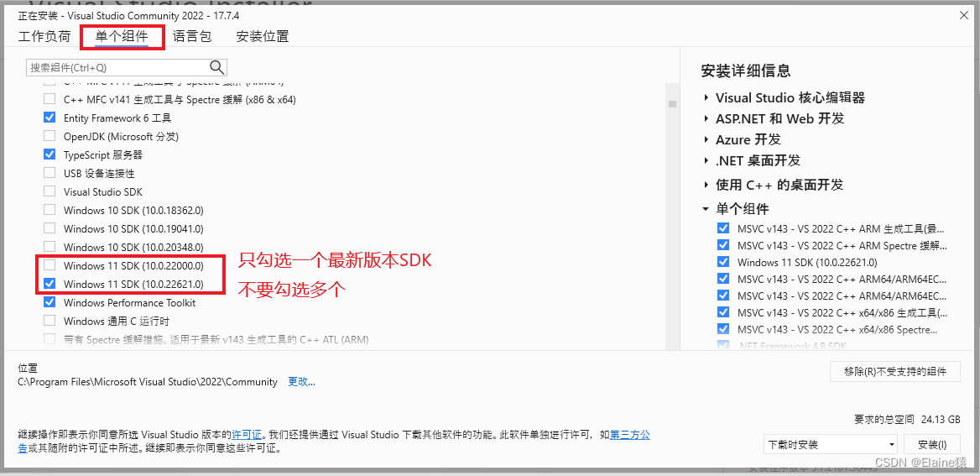Check C++ MFC v141 Spectre (x86 & x64)

50,99
